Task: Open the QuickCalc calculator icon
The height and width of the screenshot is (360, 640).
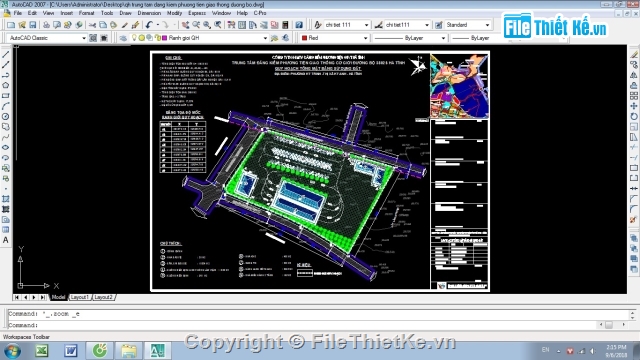Action: (285, 25)
